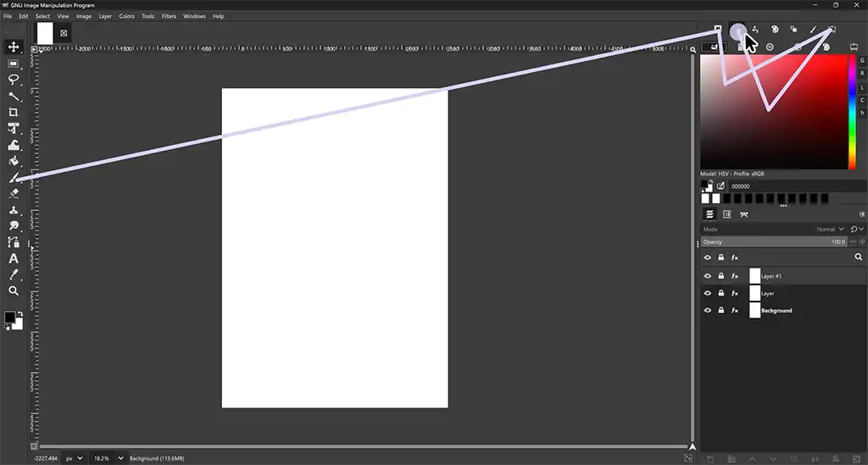Open the layer blend Mode dropdown
Image resolution: width=868 pixels, height=465 pixels.
[828, 229]
